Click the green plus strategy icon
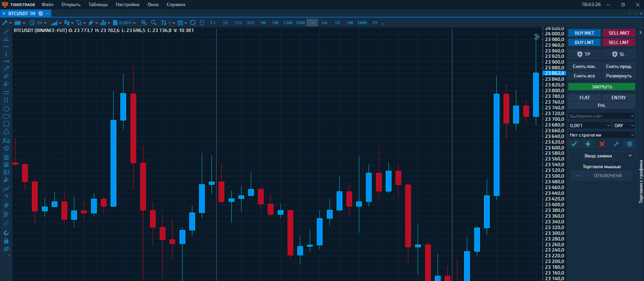Viewport: 644px width, 281px height. click(x=588, y=144)
